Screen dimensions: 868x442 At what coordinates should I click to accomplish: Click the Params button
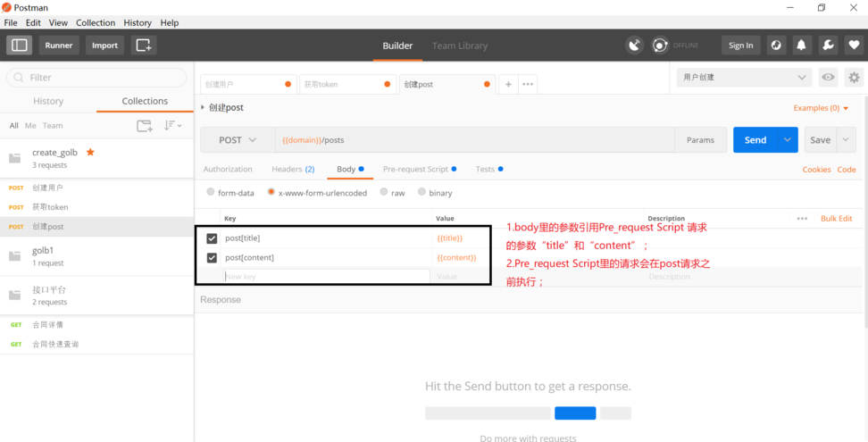point(700,140)
